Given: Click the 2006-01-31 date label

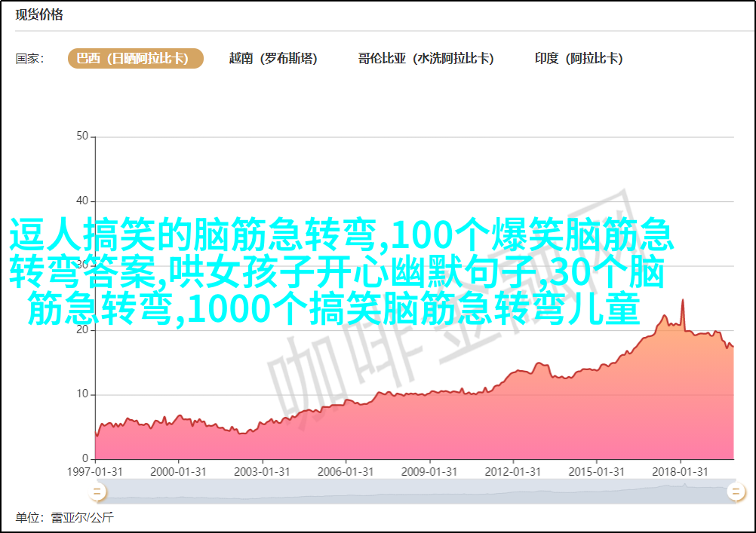Looking at the screenshot, I should [x=346, y=471].
